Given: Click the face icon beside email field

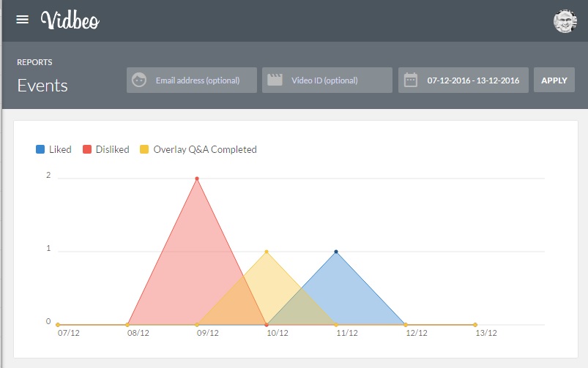Looking at the screenshot, I should pyautogui.click(x=138, y=80).
